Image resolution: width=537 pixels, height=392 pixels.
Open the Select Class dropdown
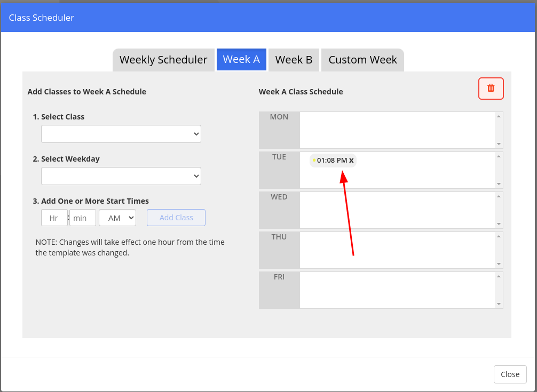point(121,134)
